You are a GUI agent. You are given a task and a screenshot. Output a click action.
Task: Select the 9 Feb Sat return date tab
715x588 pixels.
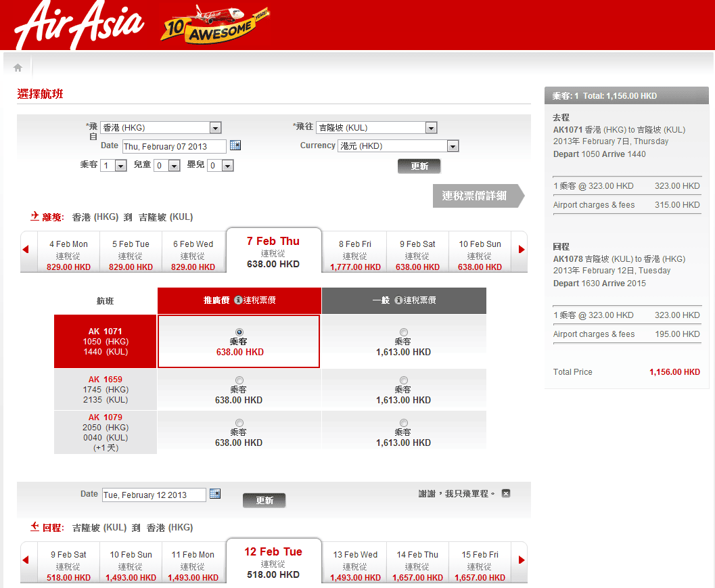(x=68, y=565)
